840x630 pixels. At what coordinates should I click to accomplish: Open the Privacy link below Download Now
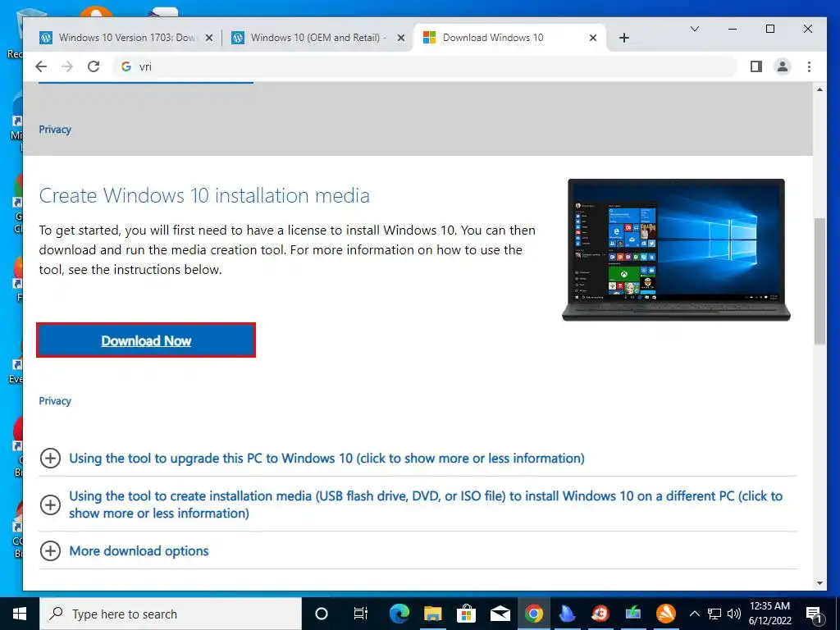point(55,400)
